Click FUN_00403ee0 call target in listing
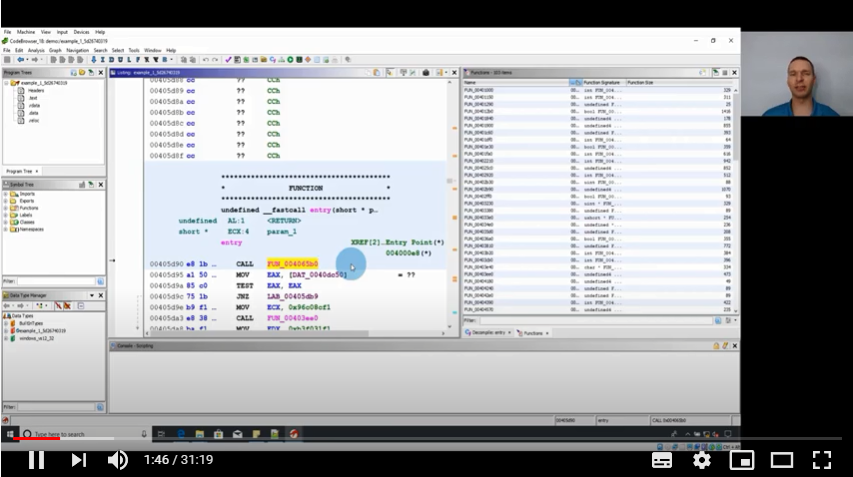 pos(293,318)
